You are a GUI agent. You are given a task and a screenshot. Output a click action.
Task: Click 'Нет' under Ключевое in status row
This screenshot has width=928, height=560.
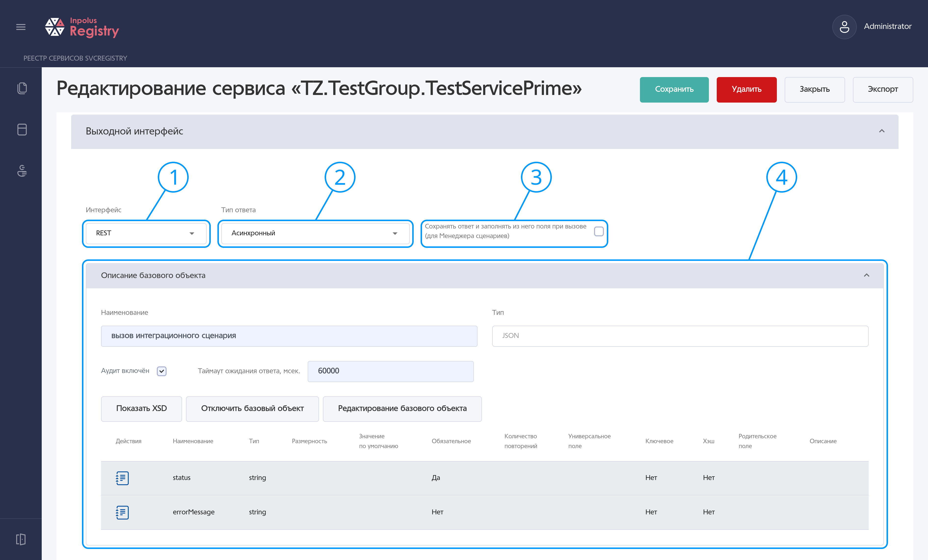(651, 478)
